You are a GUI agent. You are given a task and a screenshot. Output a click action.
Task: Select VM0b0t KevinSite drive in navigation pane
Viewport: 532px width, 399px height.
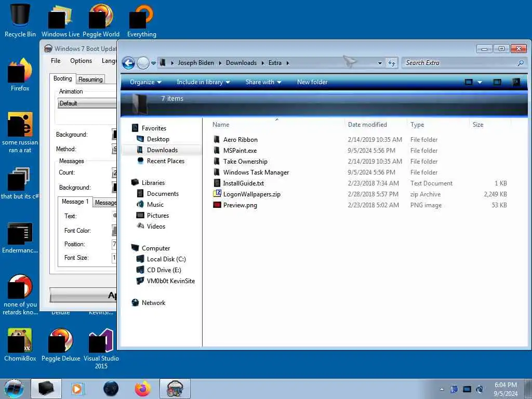coord(170,281)
